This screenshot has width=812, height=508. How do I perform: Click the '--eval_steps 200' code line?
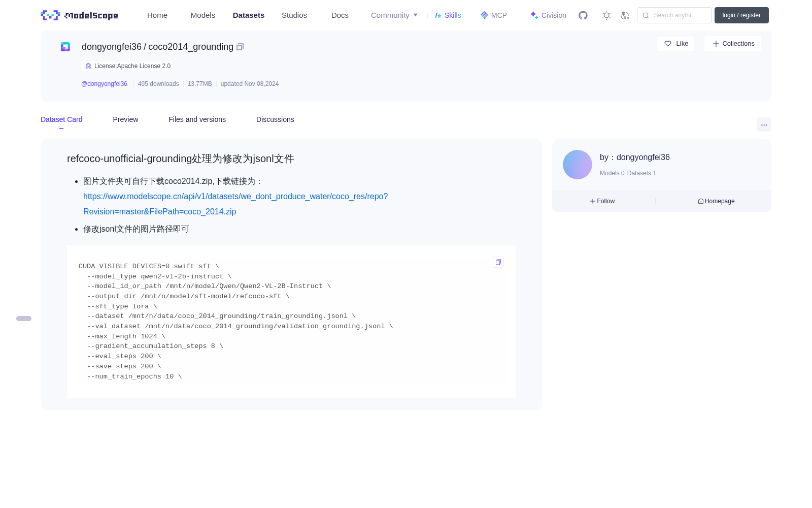[x=124, y=356]
